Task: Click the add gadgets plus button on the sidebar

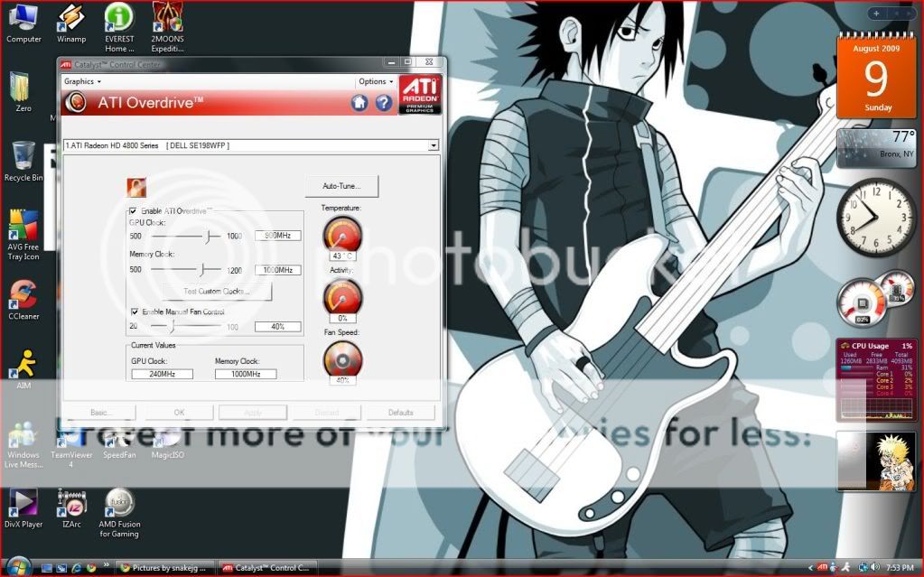Action: [877, 13]
